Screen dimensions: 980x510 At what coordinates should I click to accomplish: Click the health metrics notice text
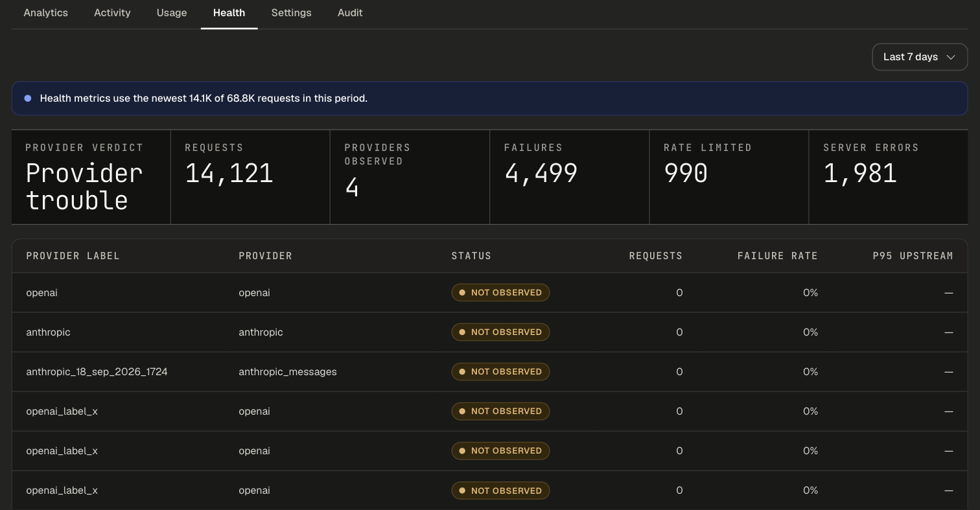[204, 99]
